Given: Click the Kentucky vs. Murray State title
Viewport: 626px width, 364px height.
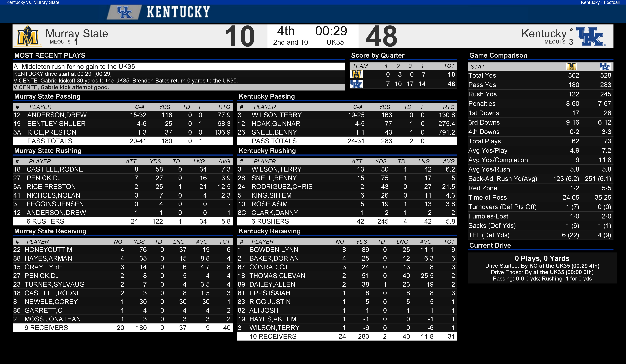Looking at the screenshot, I should coord(33,2).
